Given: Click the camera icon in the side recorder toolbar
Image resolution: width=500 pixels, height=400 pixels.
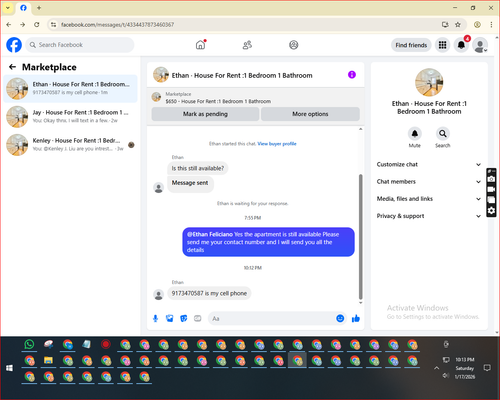Looking at the screenshot, I should (x=491, y=179).
